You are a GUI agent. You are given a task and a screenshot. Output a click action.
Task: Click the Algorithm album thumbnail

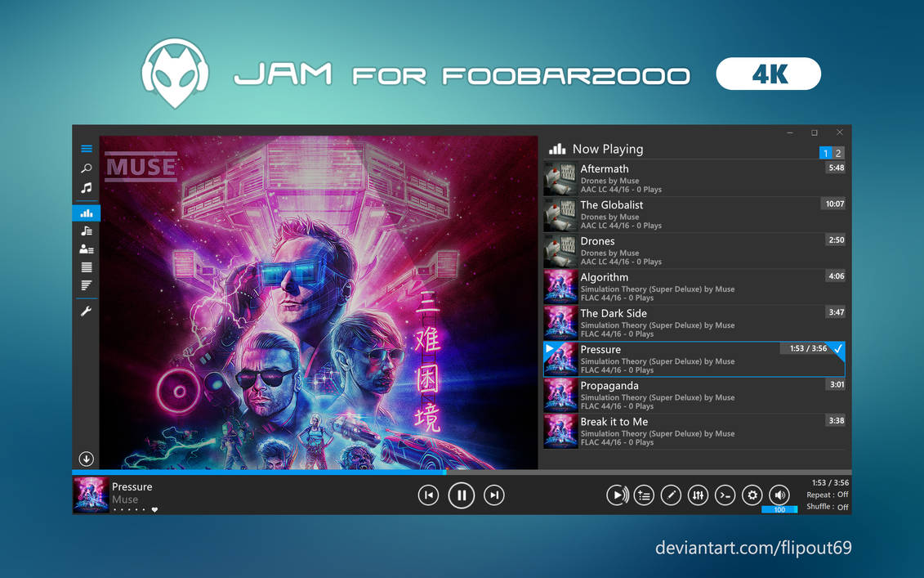click(560, 287)
